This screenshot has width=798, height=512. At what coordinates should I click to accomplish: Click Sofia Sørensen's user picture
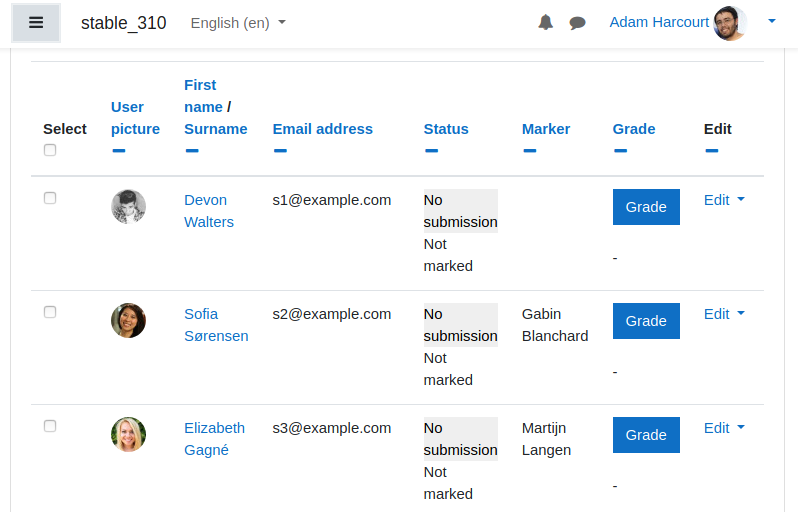(128, 321)
